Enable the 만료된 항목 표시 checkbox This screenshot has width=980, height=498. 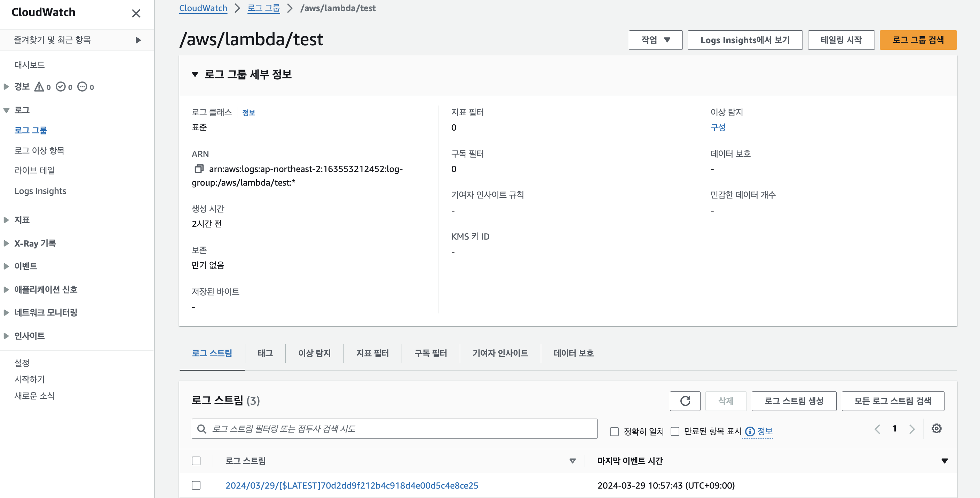pyautogui.click(x=675, y=431)
